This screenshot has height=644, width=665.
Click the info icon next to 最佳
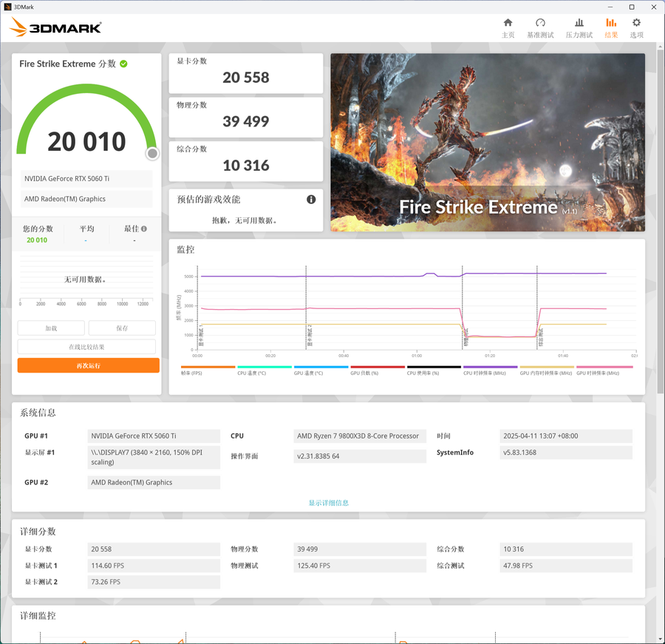click(144, 228)
